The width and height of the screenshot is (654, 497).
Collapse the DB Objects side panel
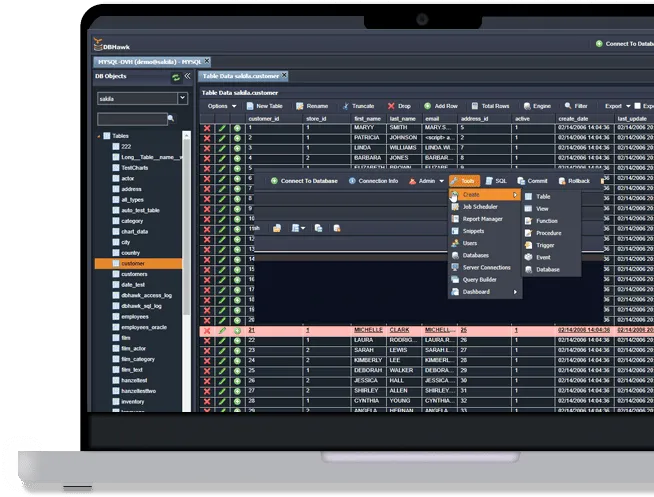point(187,77)
